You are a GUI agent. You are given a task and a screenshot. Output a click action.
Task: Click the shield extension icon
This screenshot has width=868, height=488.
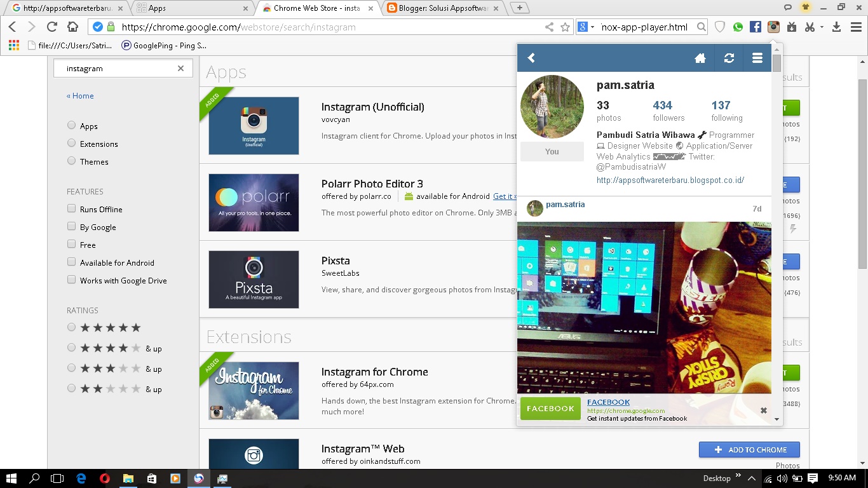tap(720, 27)
